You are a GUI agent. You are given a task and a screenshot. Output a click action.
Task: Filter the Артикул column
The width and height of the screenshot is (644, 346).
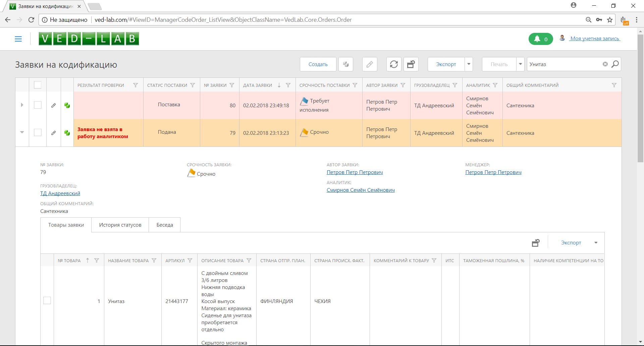tap(190, 261)
